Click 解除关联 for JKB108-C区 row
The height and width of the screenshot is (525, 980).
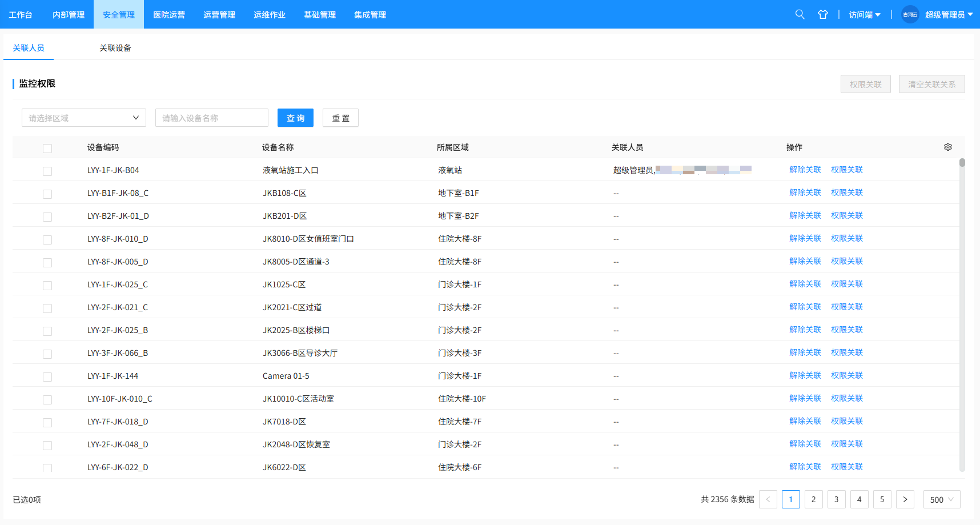point(805,193)
